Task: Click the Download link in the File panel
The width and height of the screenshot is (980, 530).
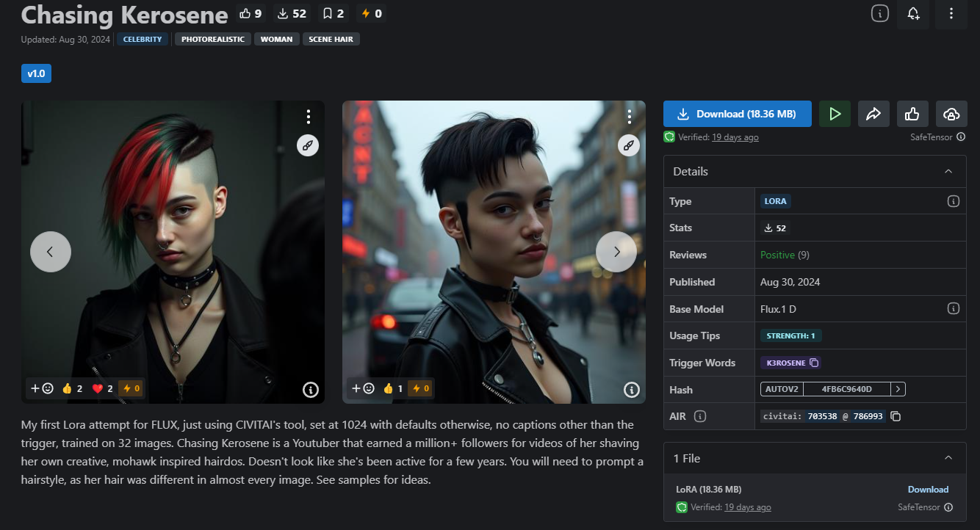Action: point(928,490)
